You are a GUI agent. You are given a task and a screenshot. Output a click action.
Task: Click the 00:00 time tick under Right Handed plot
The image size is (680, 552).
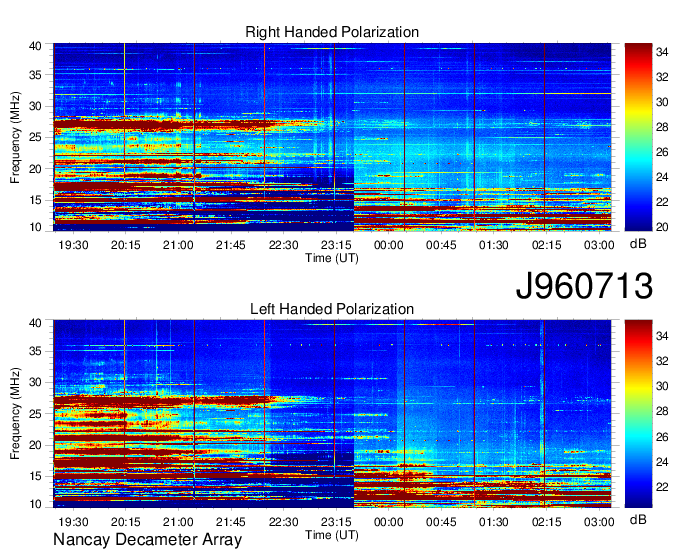[x=389, y=245]
